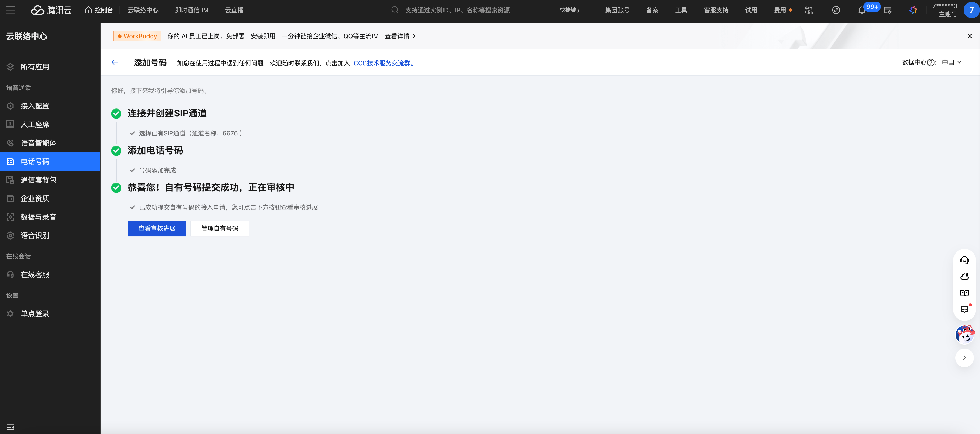Go to 企业资质 in sidebar
Viewport: 980px width, 434px height.
click(35, 198)
